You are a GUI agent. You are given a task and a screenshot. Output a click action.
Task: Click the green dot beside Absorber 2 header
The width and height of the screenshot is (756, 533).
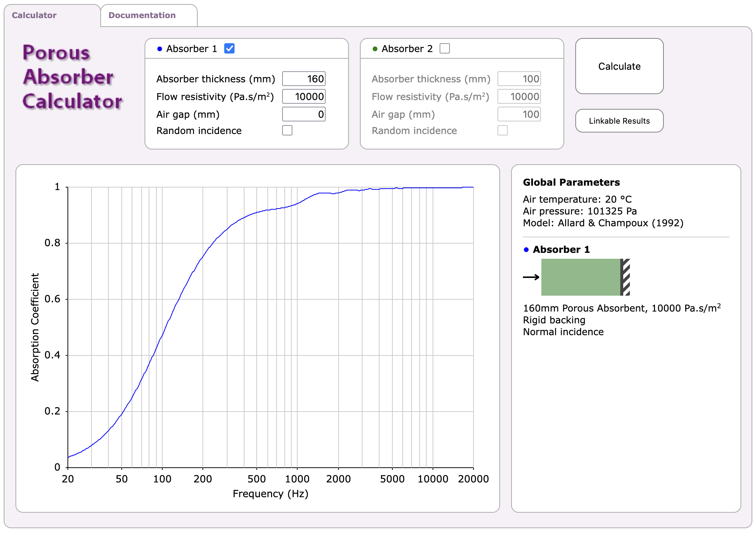pyautogui.click(x=375, y=49)
